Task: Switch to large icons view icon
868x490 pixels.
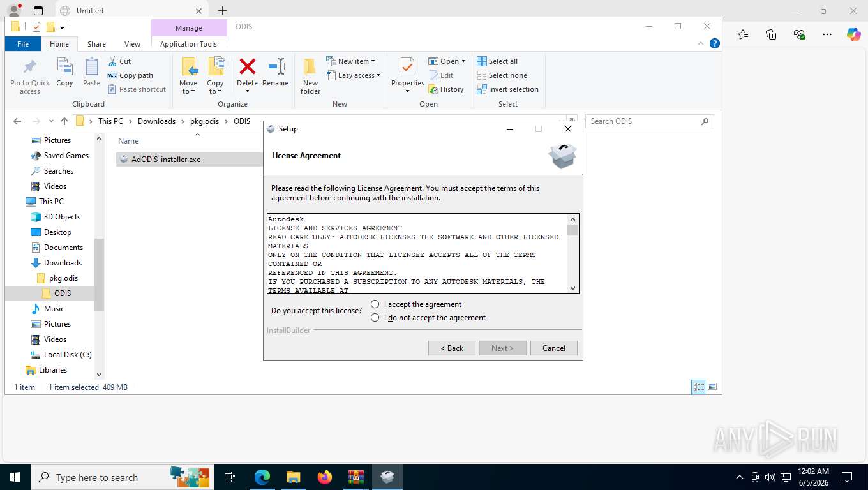Action: [712, 387]
